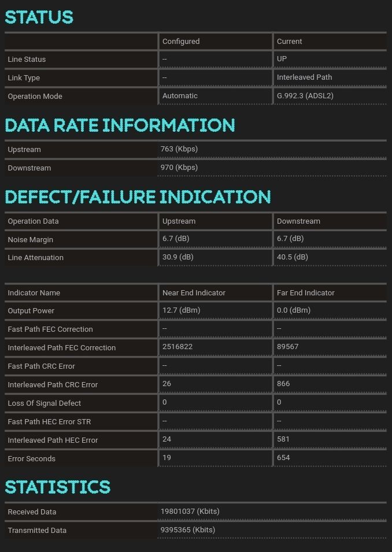The width and height of the screenshot is (392, 552).
Task: Click the Interleaved Path link type value
Action: click(304, 77)
